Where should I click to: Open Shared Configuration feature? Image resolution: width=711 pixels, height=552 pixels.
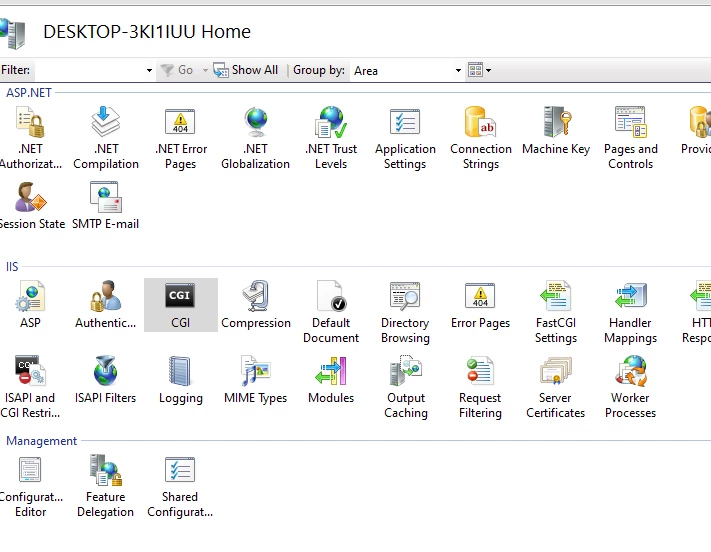180,486
